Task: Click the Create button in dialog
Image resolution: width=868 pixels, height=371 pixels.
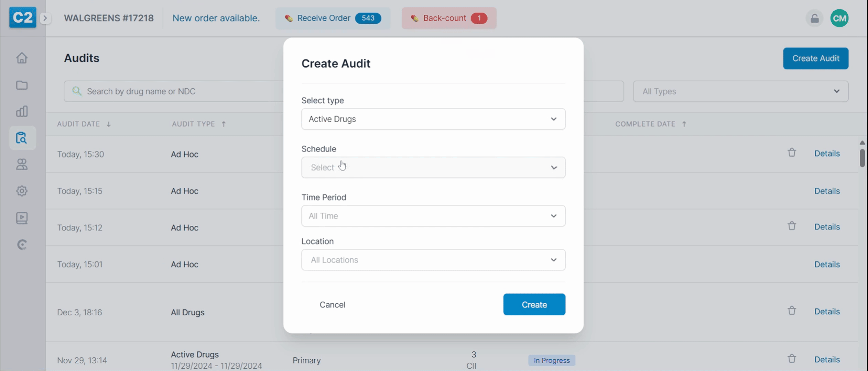Action: [534, 304]
